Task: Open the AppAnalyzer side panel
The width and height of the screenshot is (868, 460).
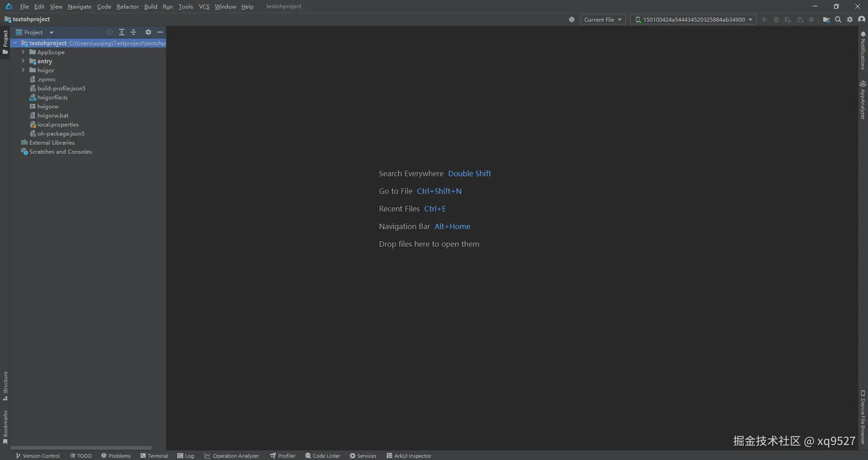Action: [x=863, y=100]
